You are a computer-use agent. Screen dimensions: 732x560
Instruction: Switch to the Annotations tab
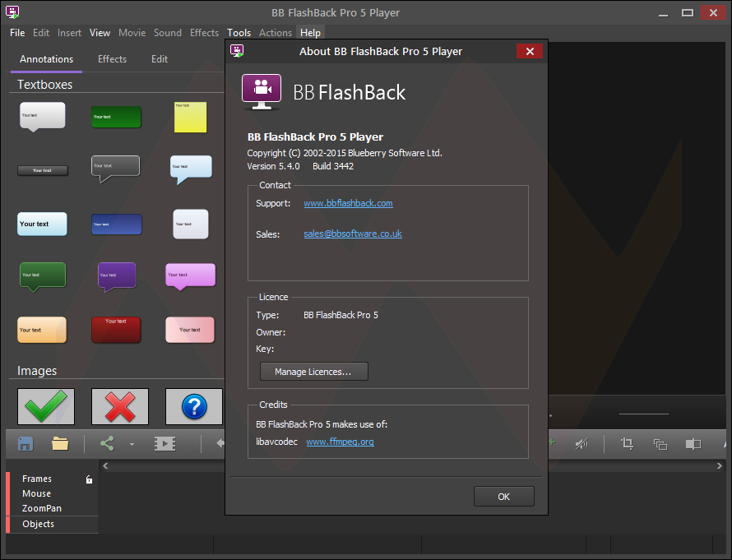click(47, 59)
